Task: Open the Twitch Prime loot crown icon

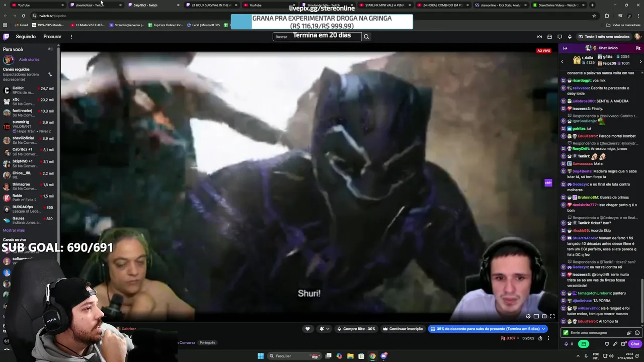Action: [x=539, y=37]
